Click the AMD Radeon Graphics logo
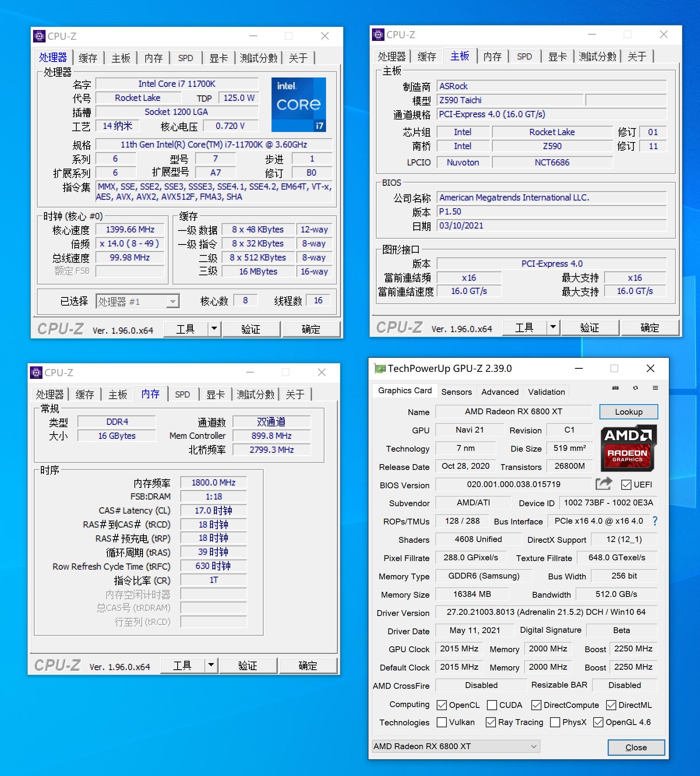Screen dimensions: 700x776 (628, 448)
